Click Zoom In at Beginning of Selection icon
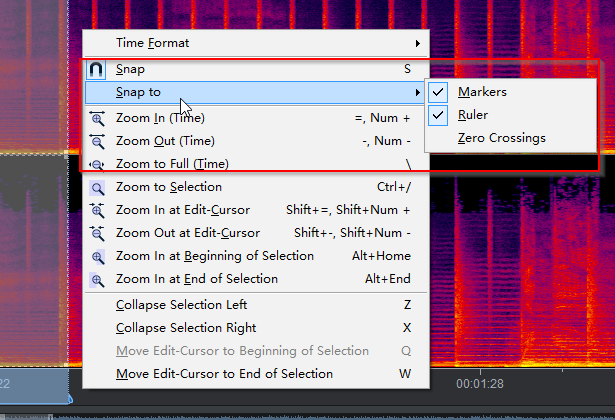Image resolution: width=615 pixels, height=420 pixels. pyautogui.click(x=97, y=256)
